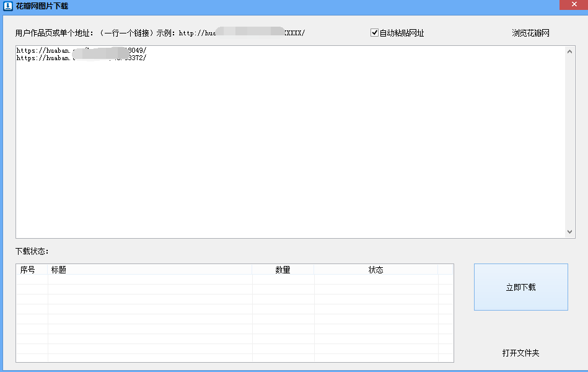Sort by the 序号 column header
This screenshot has height=372, width=588.
pyautogui.click(x=32, y=270)
